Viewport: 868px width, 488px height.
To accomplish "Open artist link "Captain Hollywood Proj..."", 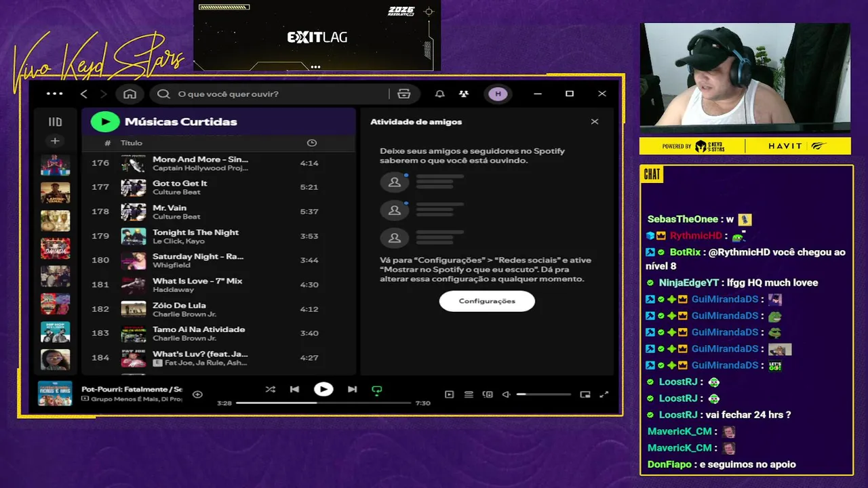I will (200, 168).
